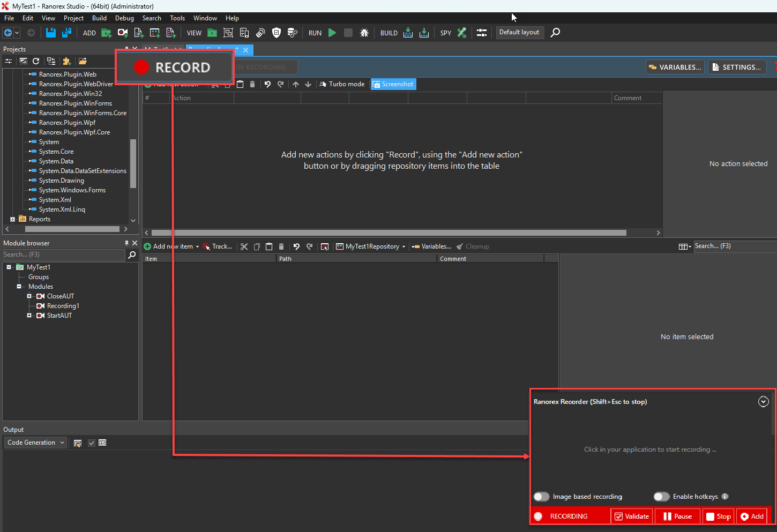Click the Debug bug icon in toolbar
Image resolution: width=777 pixels, height=532 pixels.
pos(364,33)
